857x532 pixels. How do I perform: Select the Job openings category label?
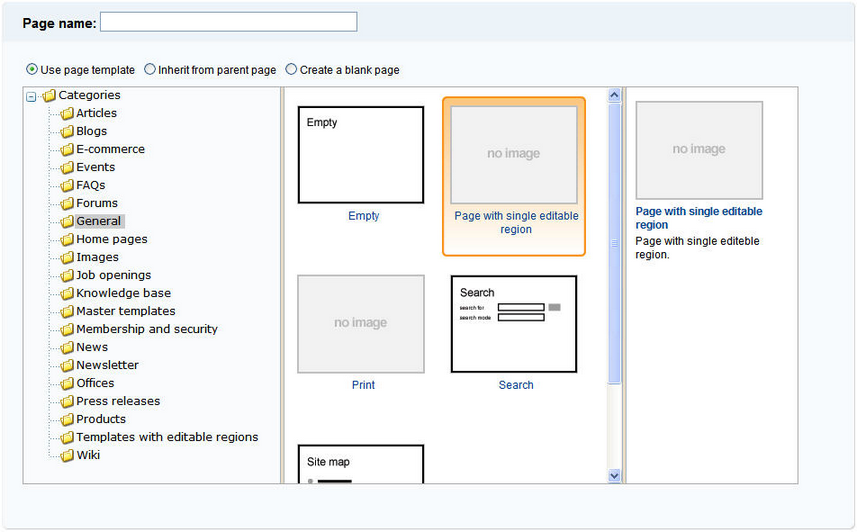(x=114, y=276)
